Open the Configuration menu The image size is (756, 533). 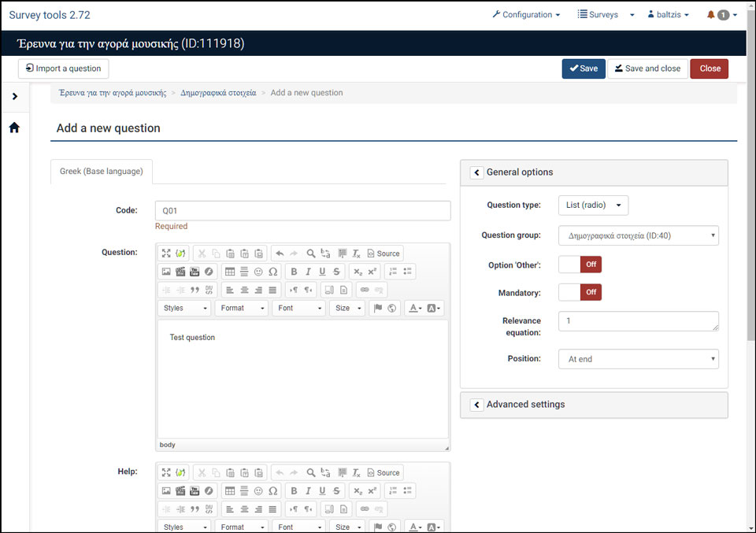point(526,15)
